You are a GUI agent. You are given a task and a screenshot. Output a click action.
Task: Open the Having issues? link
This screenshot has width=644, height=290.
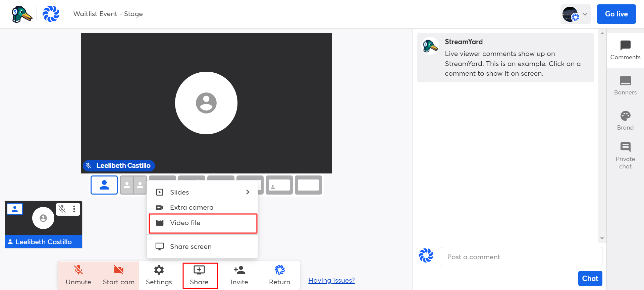(331, 280)
